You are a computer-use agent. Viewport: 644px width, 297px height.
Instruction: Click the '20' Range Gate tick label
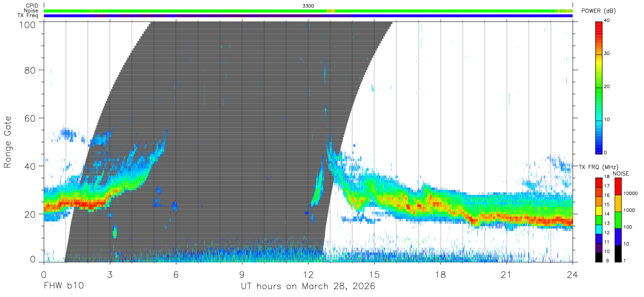point(30,214)
